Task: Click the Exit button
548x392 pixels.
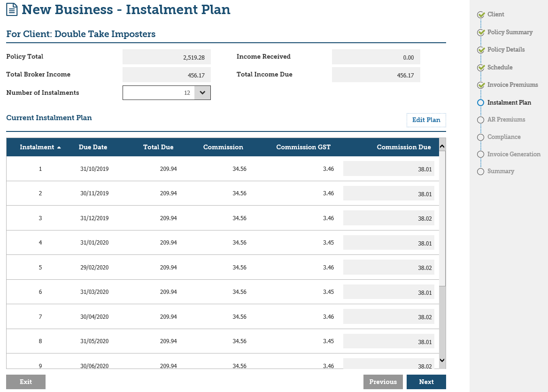Action: pos(26,382)
